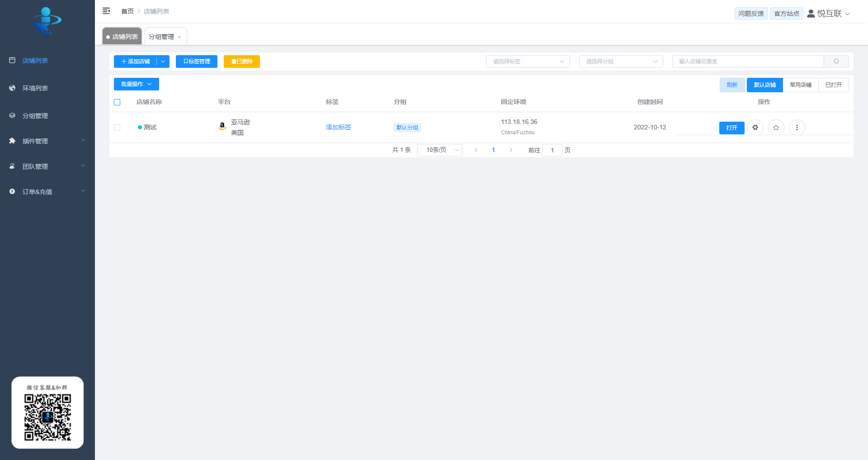Open the 官方站点 link button
Image resolution: width=868 pixels, height=460 pixels.
point(787,14)
